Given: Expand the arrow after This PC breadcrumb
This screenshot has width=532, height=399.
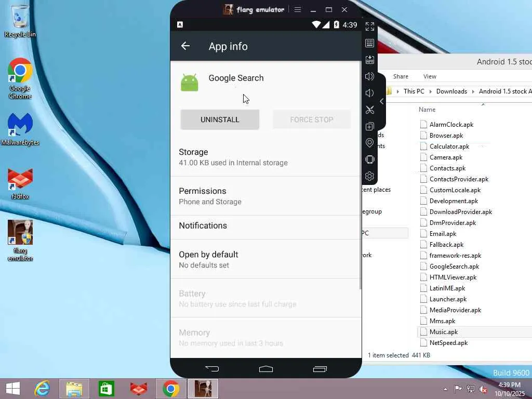Looking at the screenshot, I should coord(430,91).
